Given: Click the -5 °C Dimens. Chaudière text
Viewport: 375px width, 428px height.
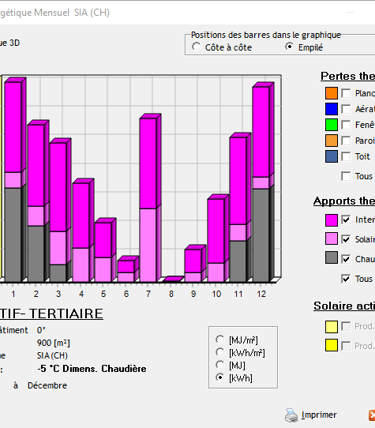Looking at the screenshot, I should click(x=92, y=369).
